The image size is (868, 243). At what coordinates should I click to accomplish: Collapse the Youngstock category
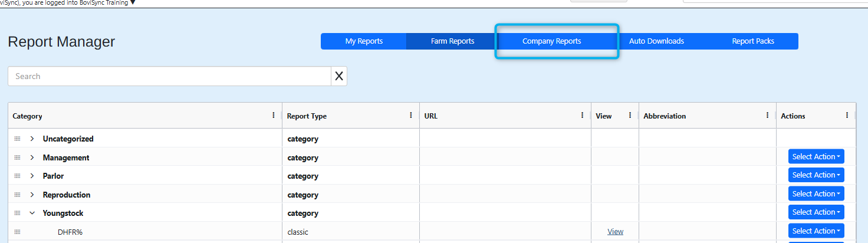pyautogui.click(x=32, y=213)
